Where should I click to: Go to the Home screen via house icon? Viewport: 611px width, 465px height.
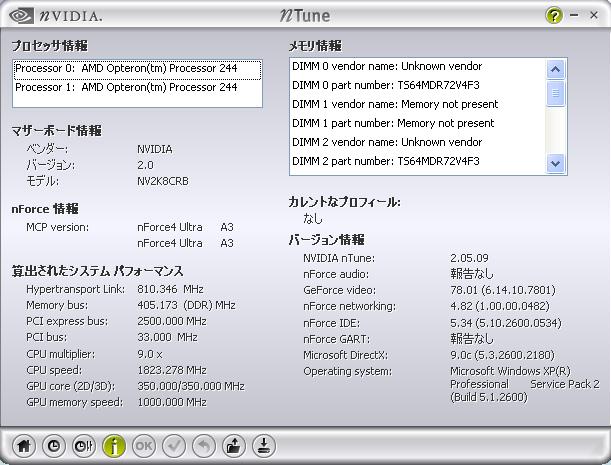point(24,446)
